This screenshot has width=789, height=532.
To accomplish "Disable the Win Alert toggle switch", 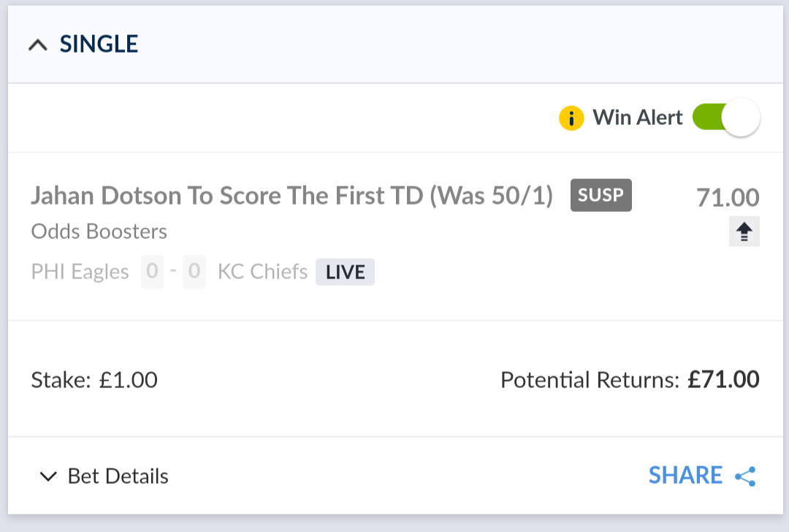I will point(726,118).
